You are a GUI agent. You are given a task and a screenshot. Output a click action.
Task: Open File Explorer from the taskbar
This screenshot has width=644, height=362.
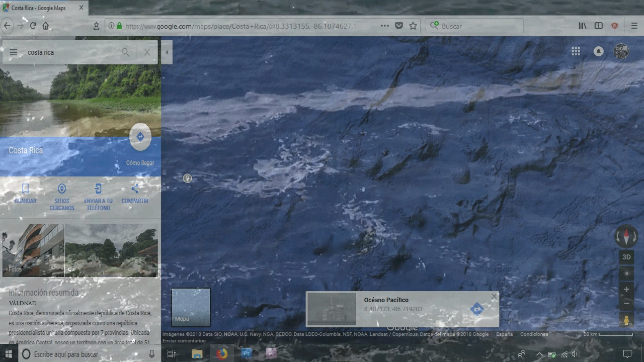(197, 354)
